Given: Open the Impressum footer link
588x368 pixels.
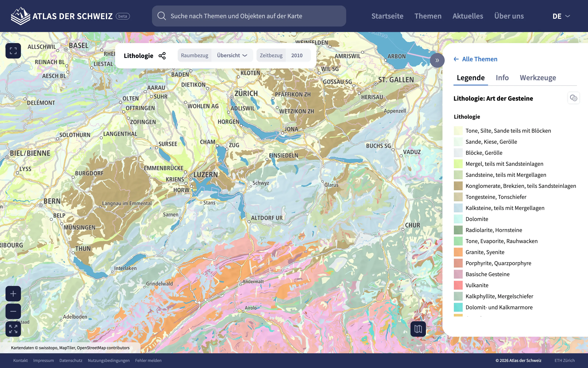Looking at the screenshot, I should (44, 360).
